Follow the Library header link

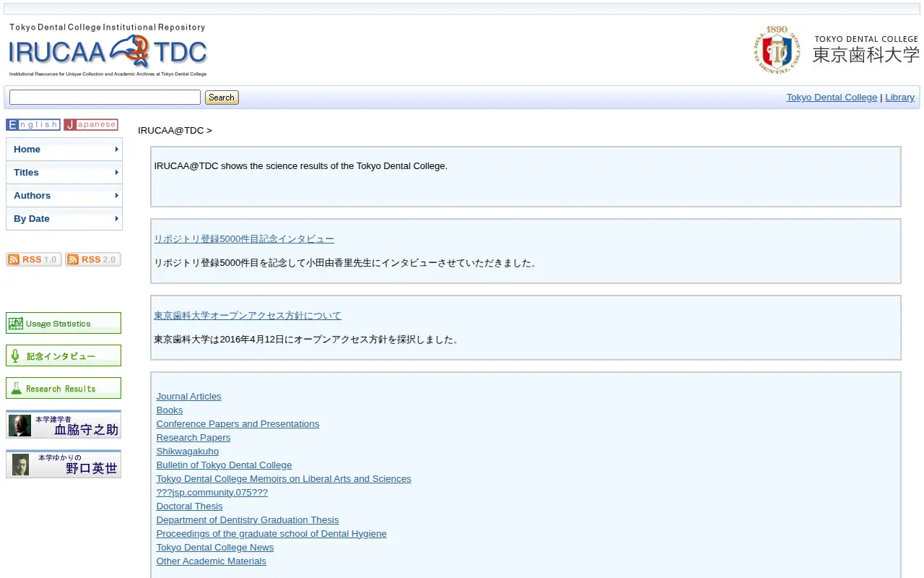pos(899,98)
